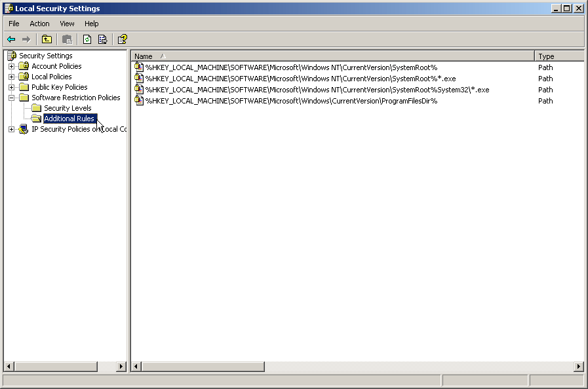Select the SystemRoot% path rule text
588x389 pixels.
tap(291, 67)
